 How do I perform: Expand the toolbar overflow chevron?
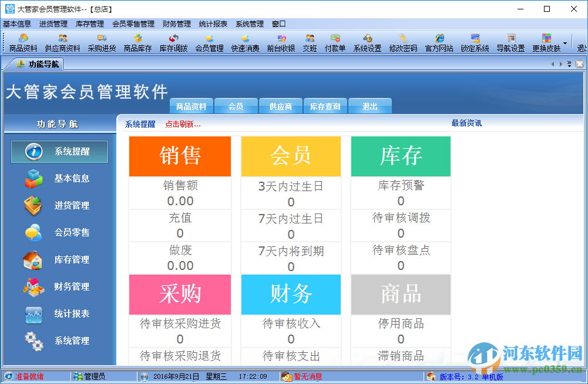coord(569,62)
